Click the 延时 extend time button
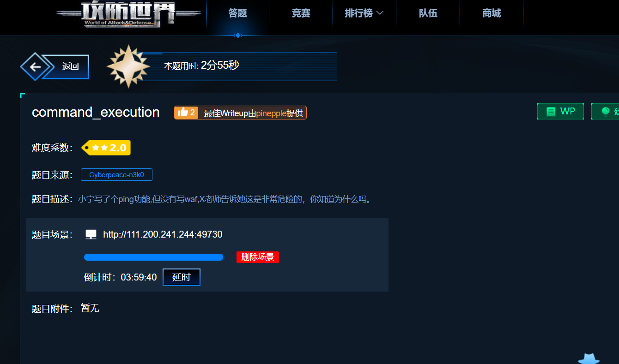This screenshot has width=619, height=364. click(x=182, y=277)
